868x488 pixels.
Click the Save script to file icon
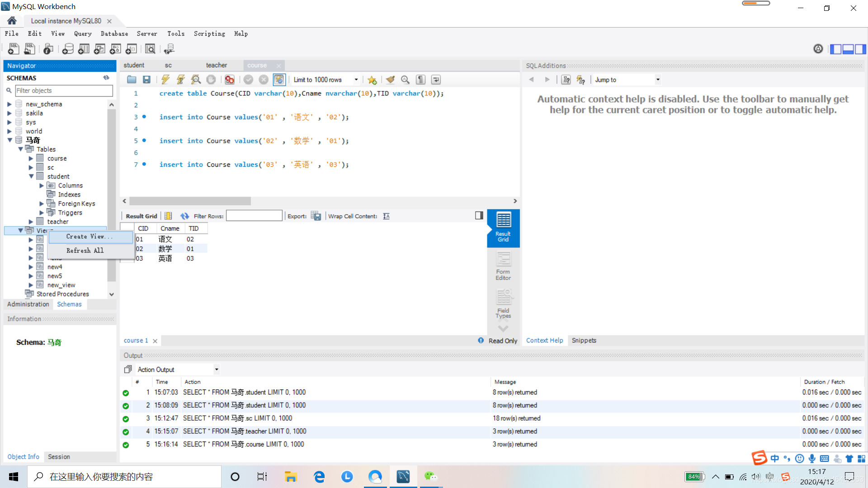146,79
